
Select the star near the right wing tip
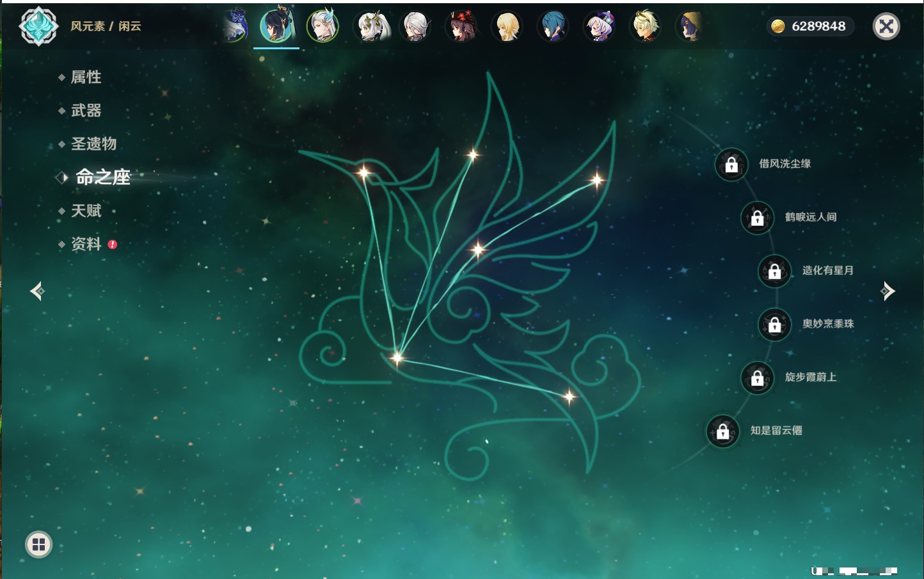point(596,180)
